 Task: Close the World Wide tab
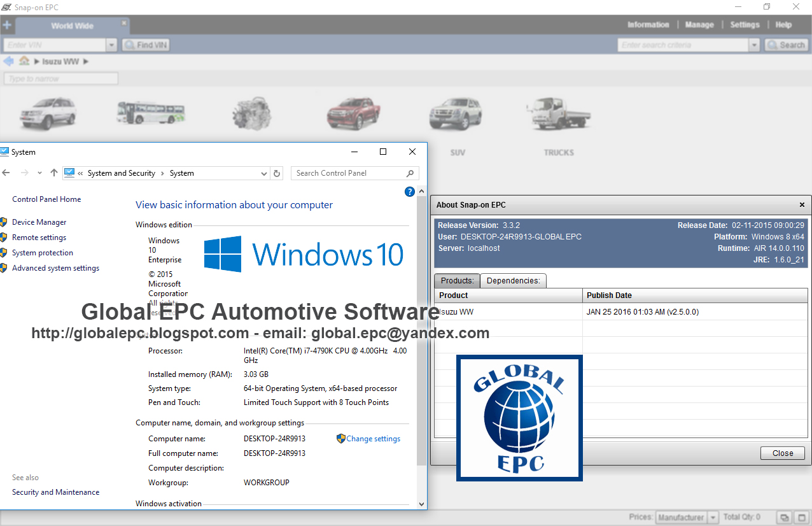(x=124, y=22)
